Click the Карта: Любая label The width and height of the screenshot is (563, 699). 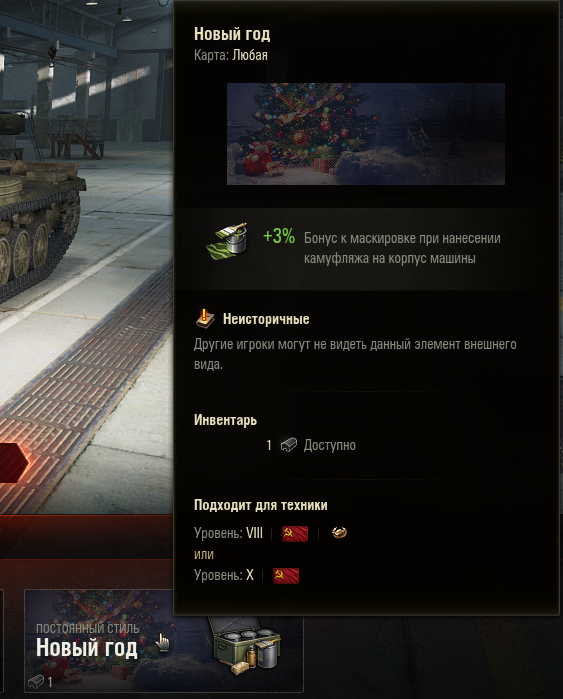pos(231,55)
